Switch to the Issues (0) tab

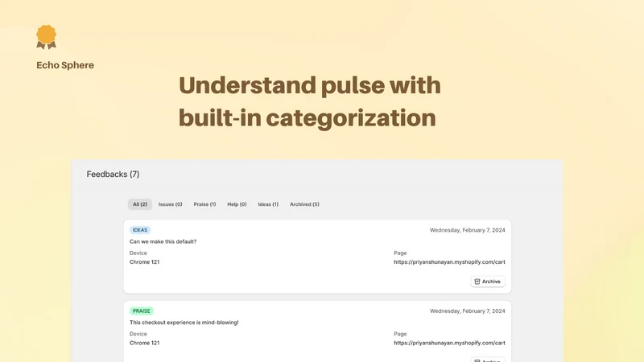point(170,204)
